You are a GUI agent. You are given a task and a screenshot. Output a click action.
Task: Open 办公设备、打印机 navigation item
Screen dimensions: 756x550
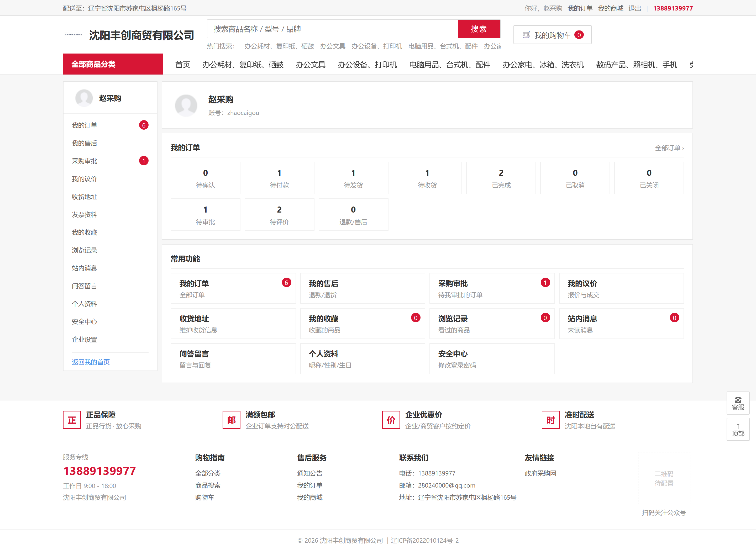pyautogui.click(x=367, y=65)
